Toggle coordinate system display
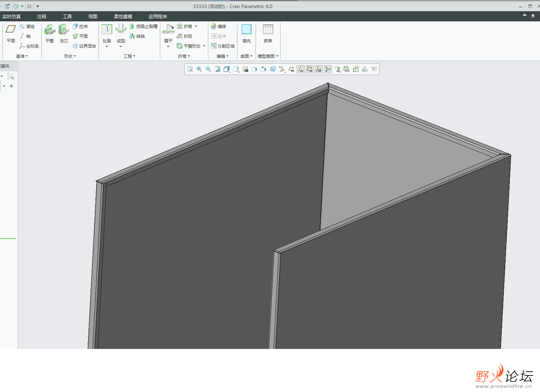 point(319,69)
